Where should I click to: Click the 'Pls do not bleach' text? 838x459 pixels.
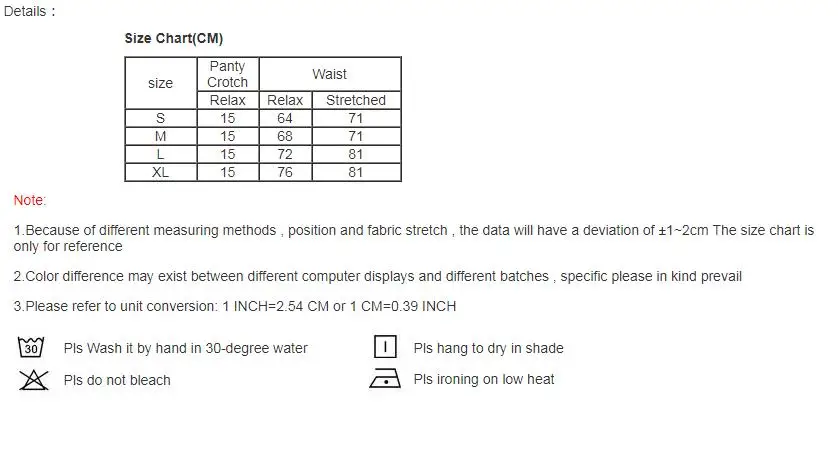click(x=117, y=380)
